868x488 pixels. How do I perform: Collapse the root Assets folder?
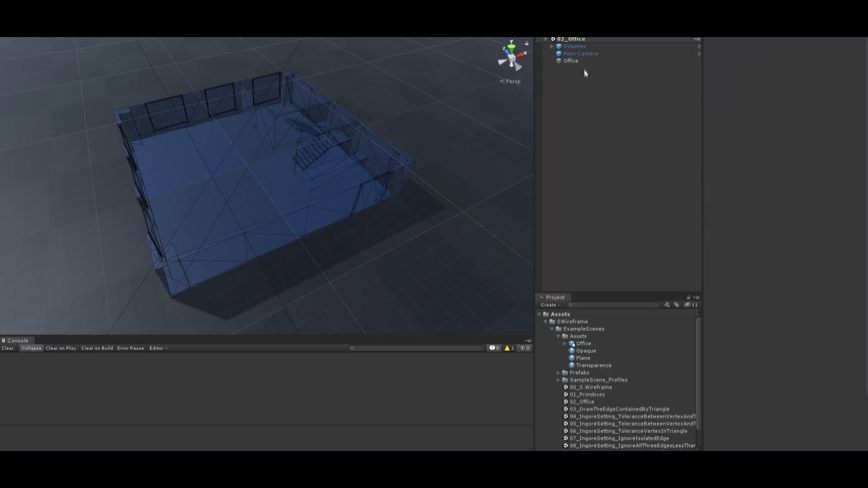point(539,314)
